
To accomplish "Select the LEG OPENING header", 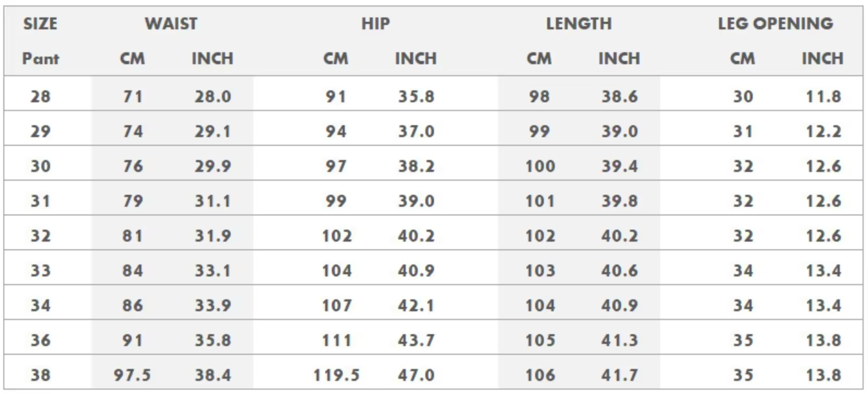I will [x=775, y=23].
